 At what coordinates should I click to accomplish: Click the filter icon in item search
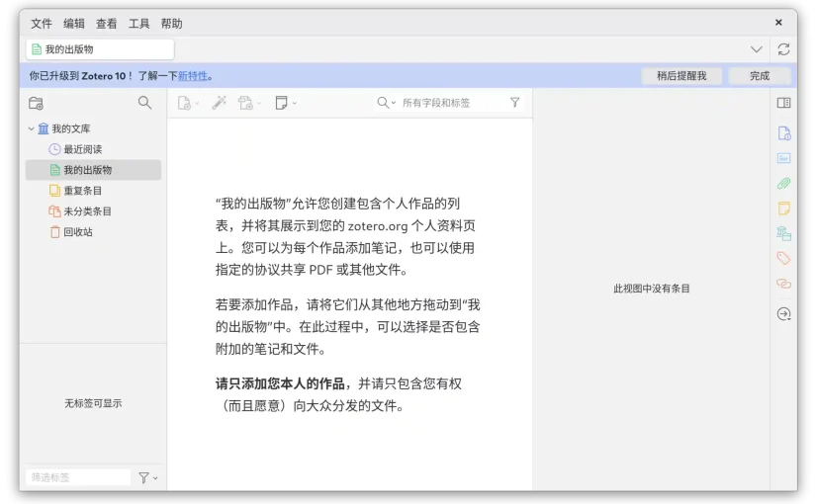click(514, 103)
